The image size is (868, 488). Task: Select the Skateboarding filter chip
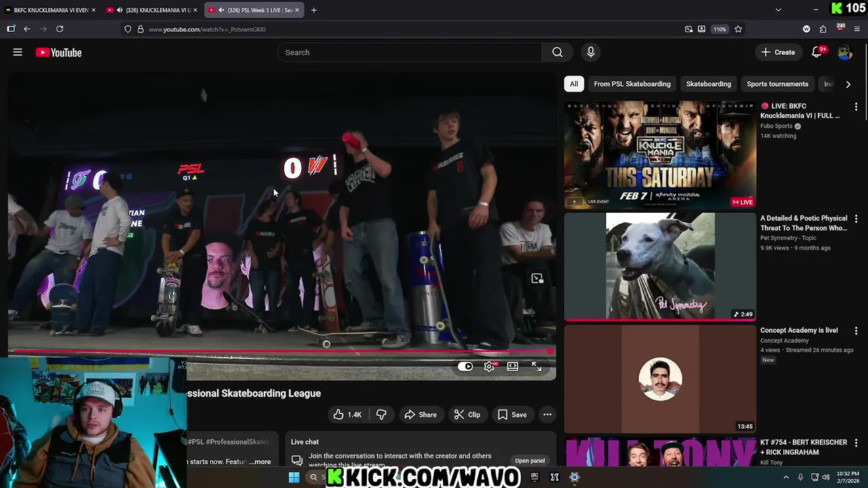[x=709, y=84]
